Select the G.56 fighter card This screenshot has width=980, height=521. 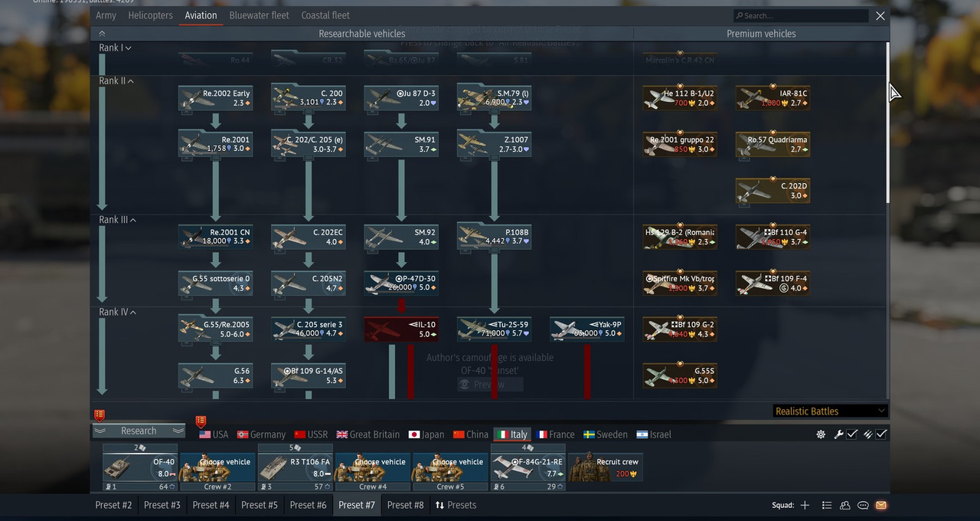(x=215, y=375)
